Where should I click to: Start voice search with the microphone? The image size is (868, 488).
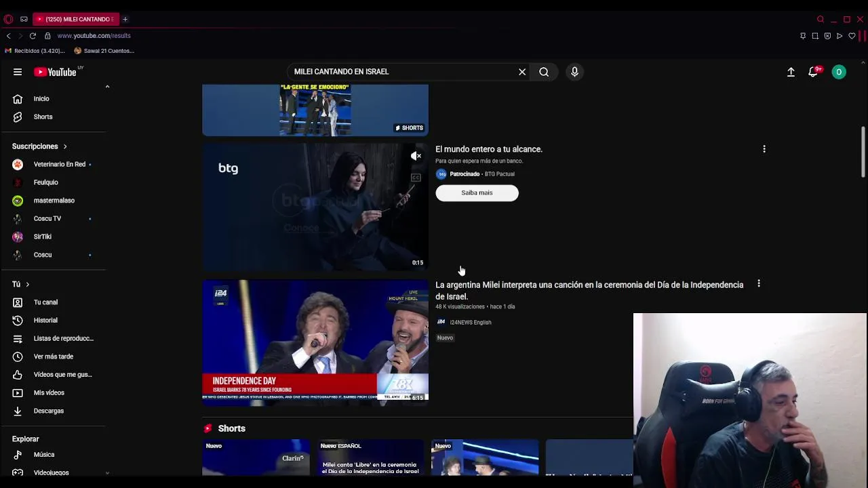pos(574,72)
